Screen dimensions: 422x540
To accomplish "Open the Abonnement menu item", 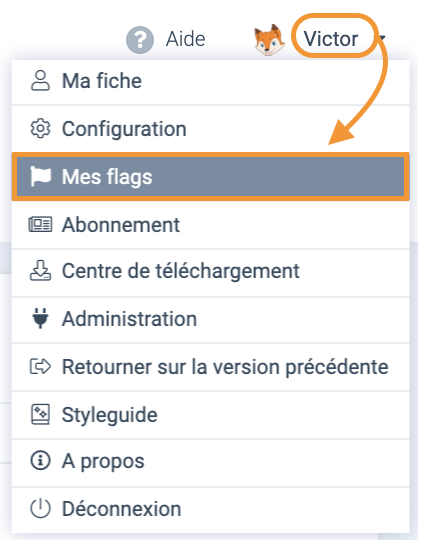I will click(211, 225).
